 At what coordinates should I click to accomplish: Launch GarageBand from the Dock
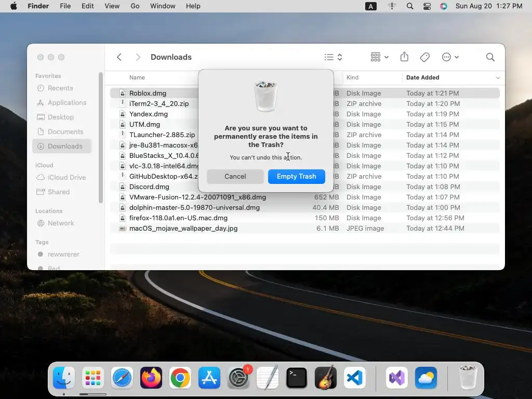click(x=325, y=378)
